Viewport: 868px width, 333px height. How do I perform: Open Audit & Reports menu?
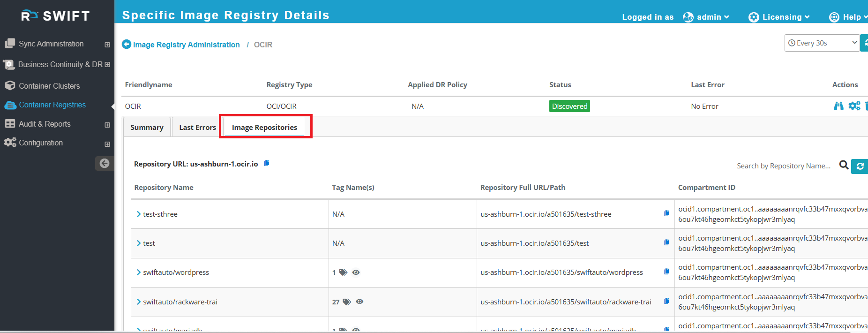(x=45, y=124)
